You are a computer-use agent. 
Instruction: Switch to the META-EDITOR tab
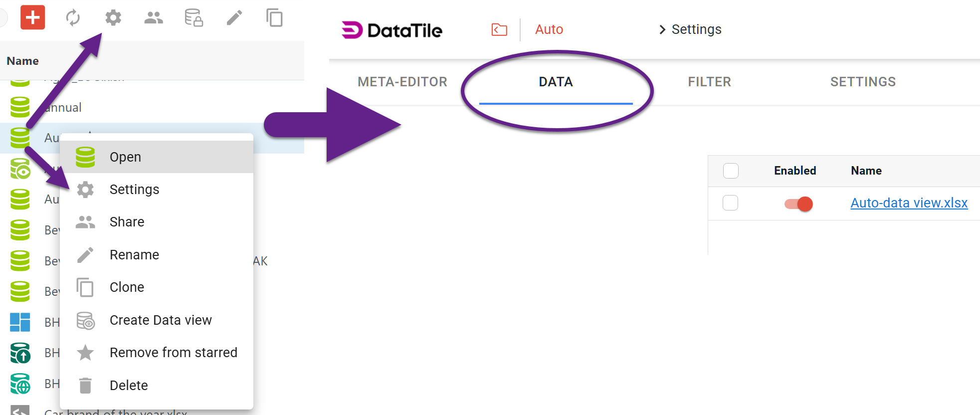point(401,82)
